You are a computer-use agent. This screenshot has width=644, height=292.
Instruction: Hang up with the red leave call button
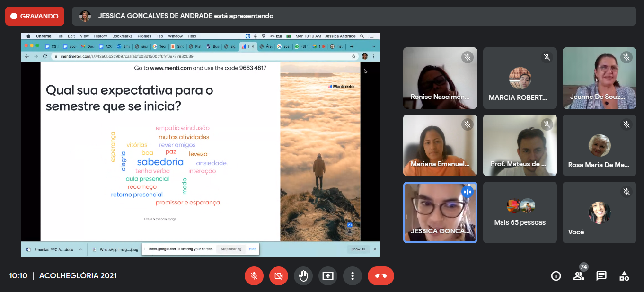(x=380, y=276)
